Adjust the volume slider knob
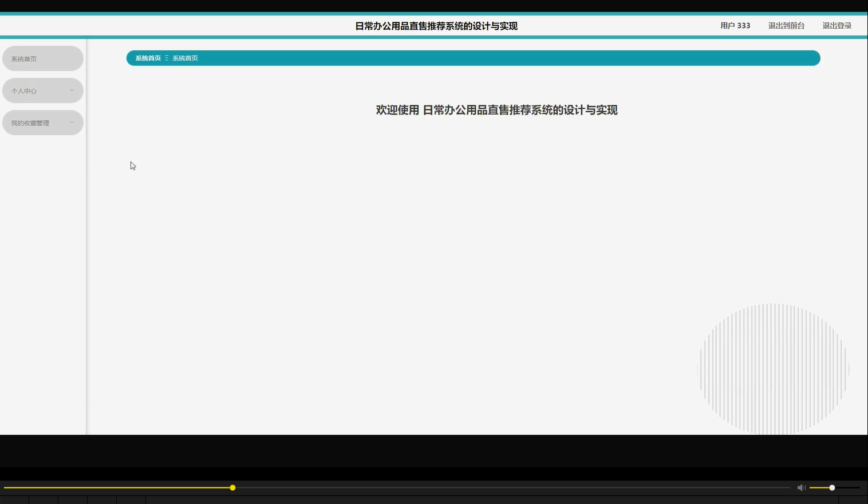This screenshot has height=504, width=868. (832, 488)
